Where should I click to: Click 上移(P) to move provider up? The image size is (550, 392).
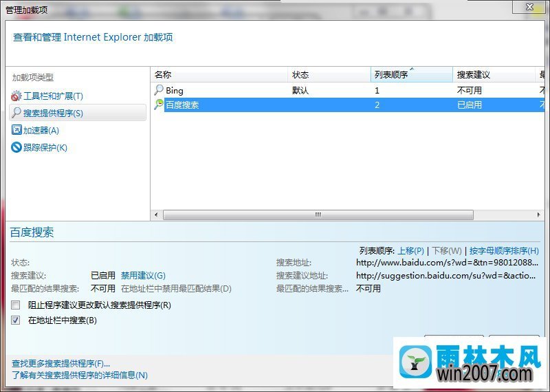point(410,251)
